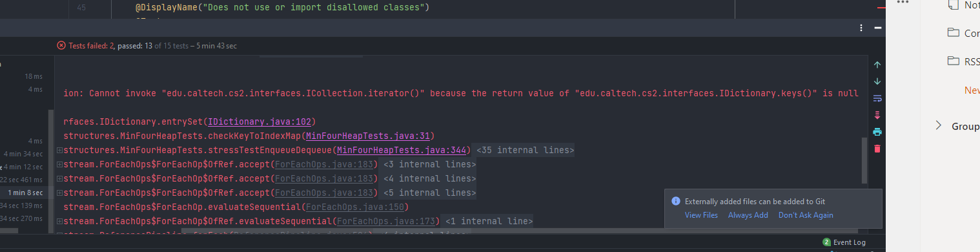This screenshot has height=252, width=980.
Task: Click the down-arrow Down the Stack Trace icon
Action: 877,81
